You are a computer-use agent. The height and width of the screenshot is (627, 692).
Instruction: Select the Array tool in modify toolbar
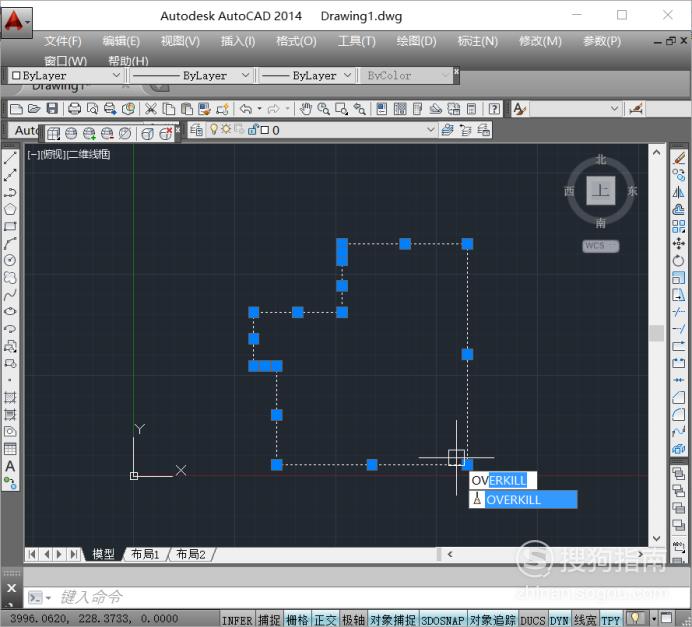[x=679, y=226]
